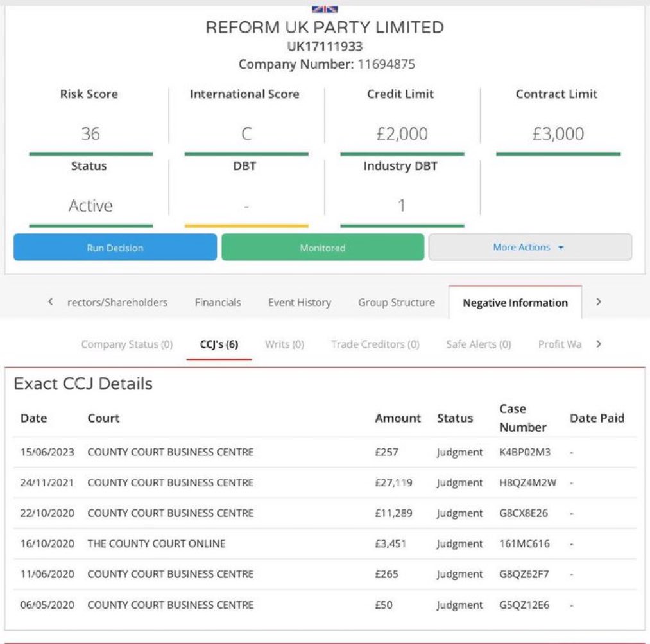
Task: Open the Event History tab
Action: [300, 303]
